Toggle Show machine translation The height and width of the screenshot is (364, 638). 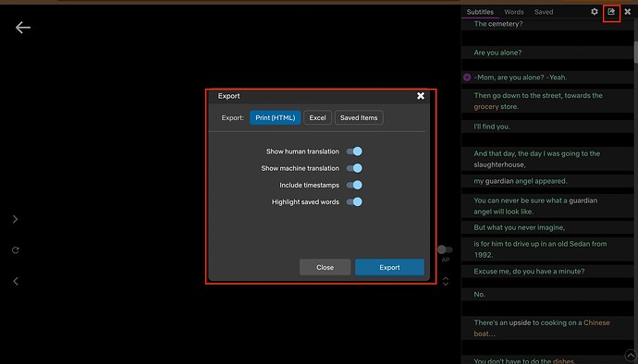354,168
